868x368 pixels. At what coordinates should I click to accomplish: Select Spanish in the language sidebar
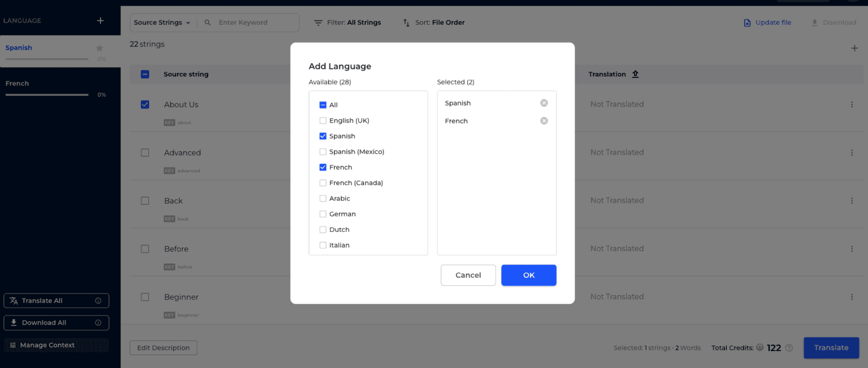(x=19, y=47)
